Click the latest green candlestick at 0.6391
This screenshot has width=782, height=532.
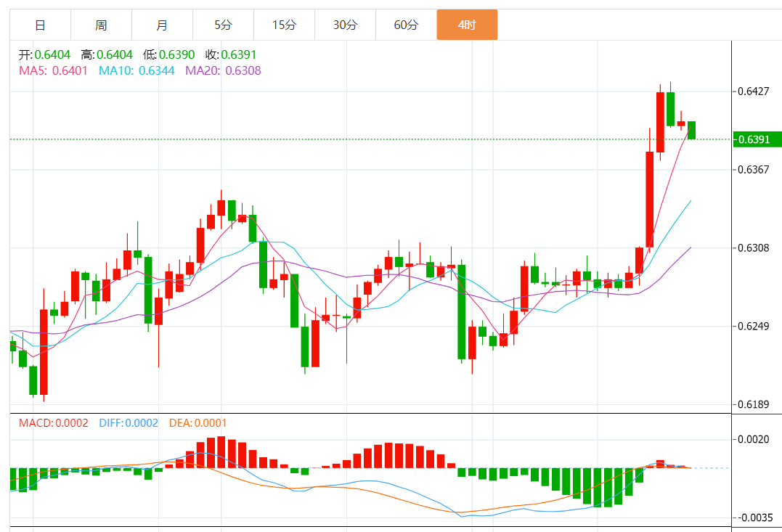(x=692, y=130)
